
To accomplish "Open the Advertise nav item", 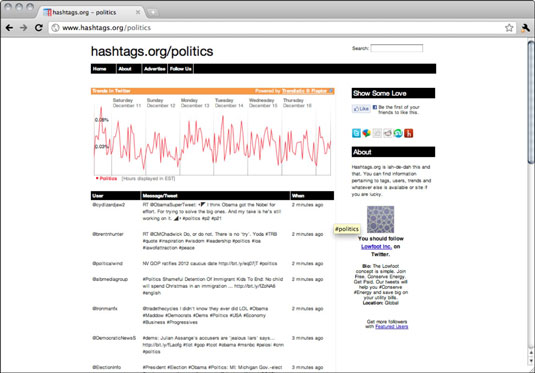I will (x=155, y=69).
